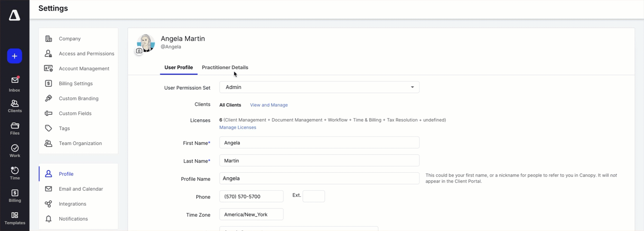Click the camera icon on profile photo
Viewport: 644px width, 231px height.
pos(139,51)
